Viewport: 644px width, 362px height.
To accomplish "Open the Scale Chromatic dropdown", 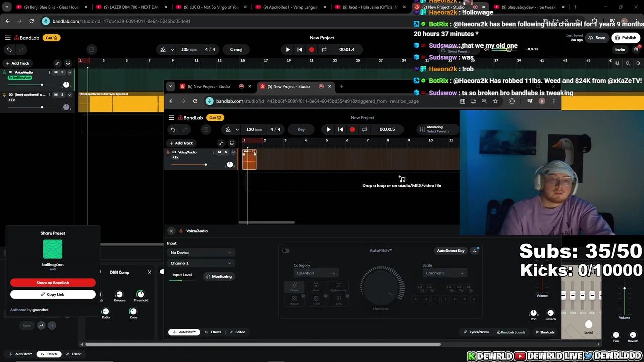I will click(444, 273).
